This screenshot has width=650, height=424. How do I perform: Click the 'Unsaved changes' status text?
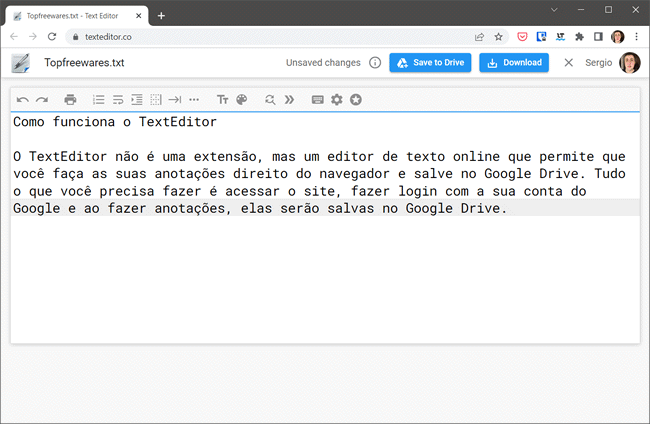click(323, 63)
